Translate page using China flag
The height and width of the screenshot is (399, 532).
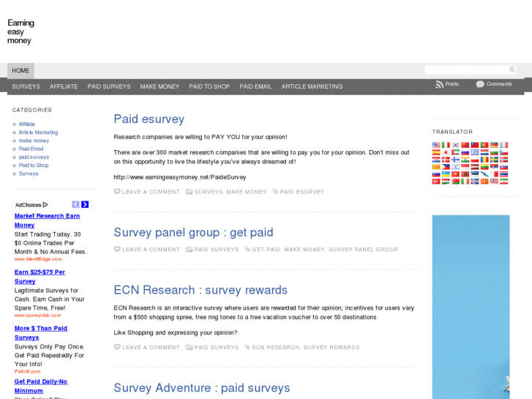click(x=465, y=145)
